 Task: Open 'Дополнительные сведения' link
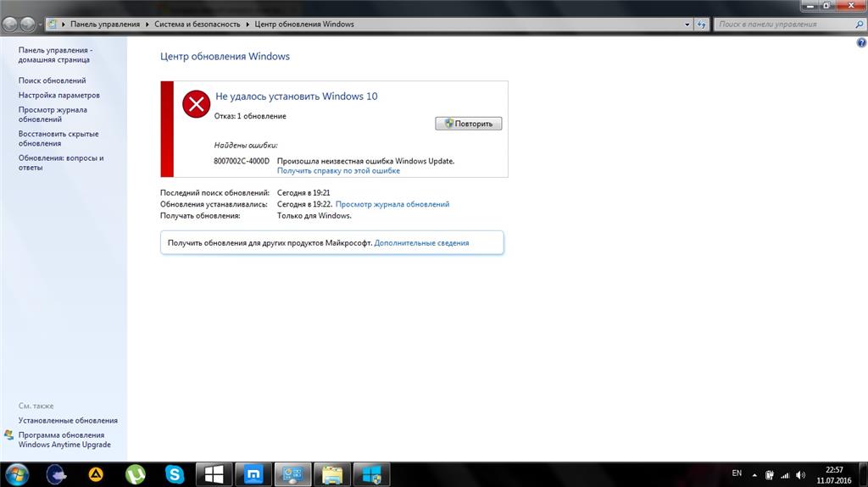pyautogui.click(x=421, y=243)
